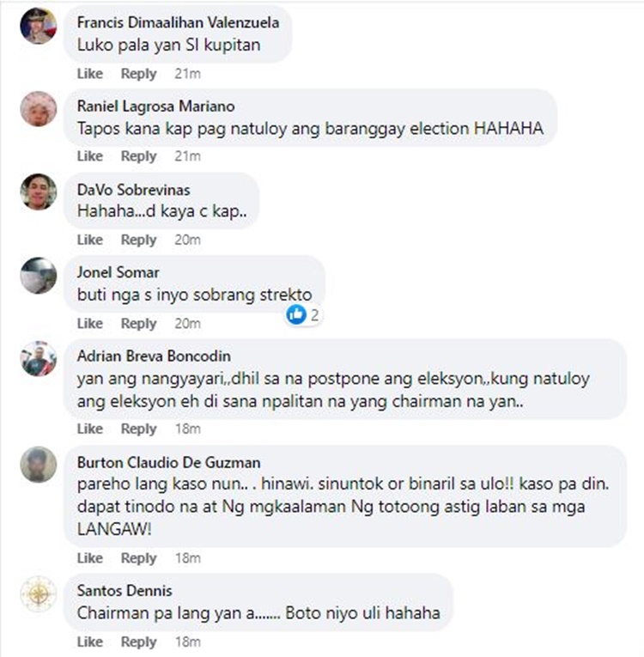Like DaVo Sobrevinas' comment
Viewport: 644px width, 657px height.
pyautogui.click(x=90, y=240)
